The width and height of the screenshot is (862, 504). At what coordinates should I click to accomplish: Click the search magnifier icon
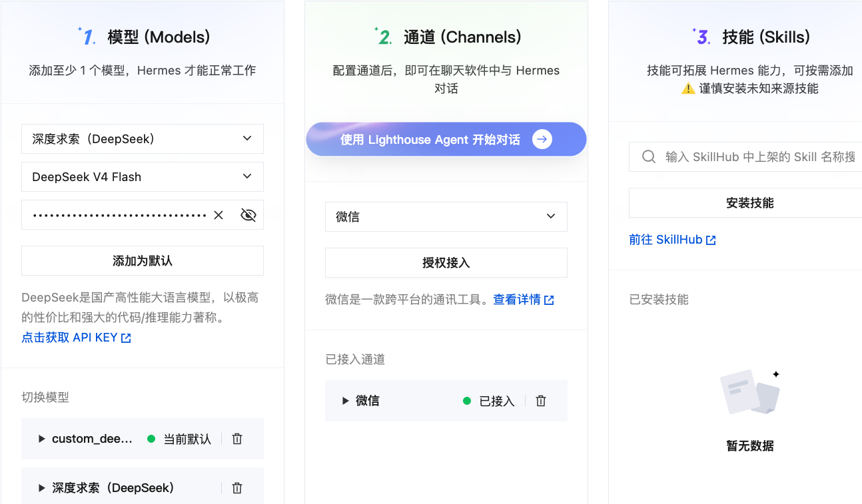[x=649, y=156]
